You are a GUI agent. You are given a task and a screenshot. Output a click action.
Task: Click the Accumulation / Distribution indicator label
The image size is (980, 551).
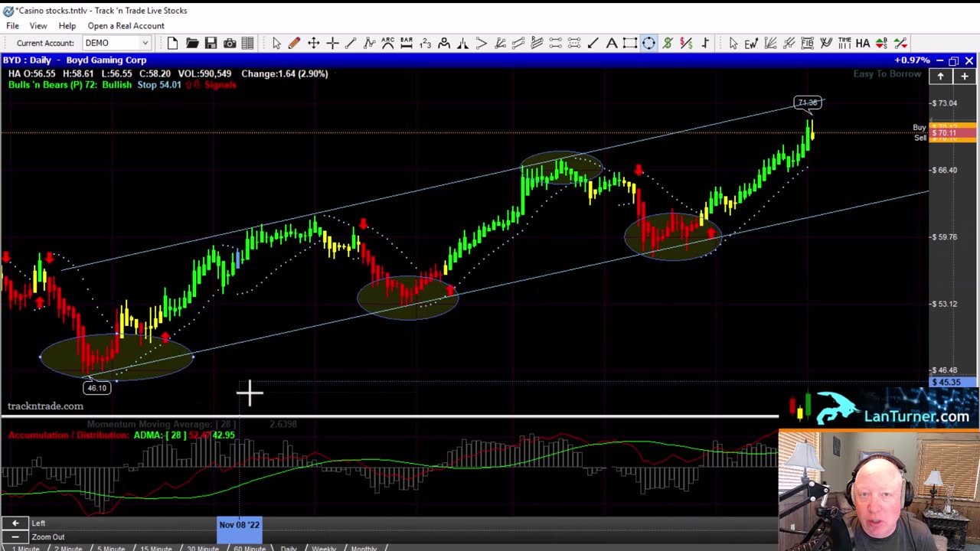point(68,435)
